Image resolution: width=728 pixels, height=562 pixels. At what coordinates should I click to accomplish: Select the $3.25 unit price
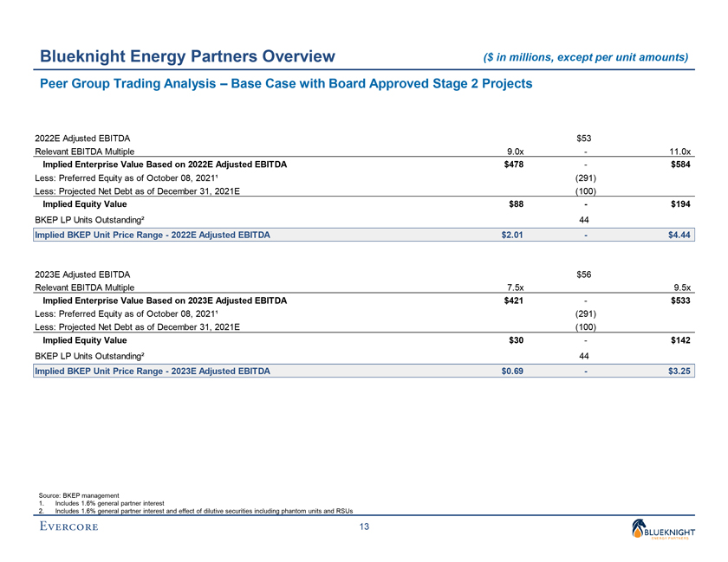[x=679, y=371]
